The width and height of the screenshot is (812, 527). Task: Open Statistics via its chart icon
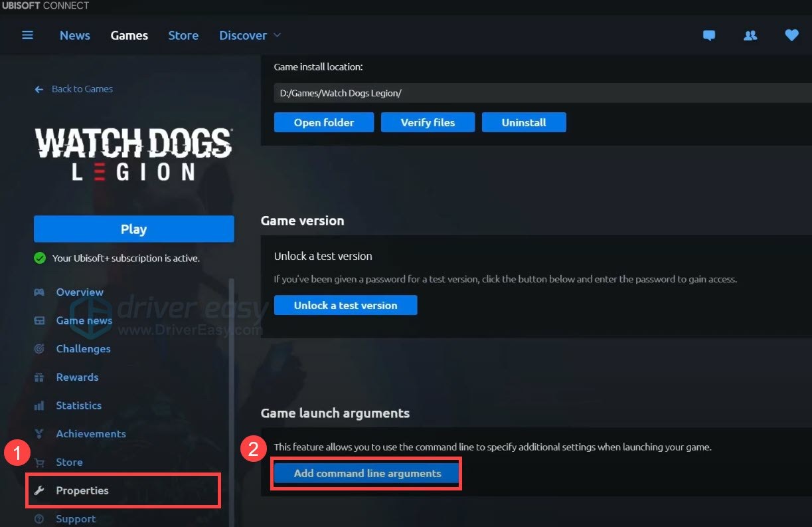tap(39, 405)
